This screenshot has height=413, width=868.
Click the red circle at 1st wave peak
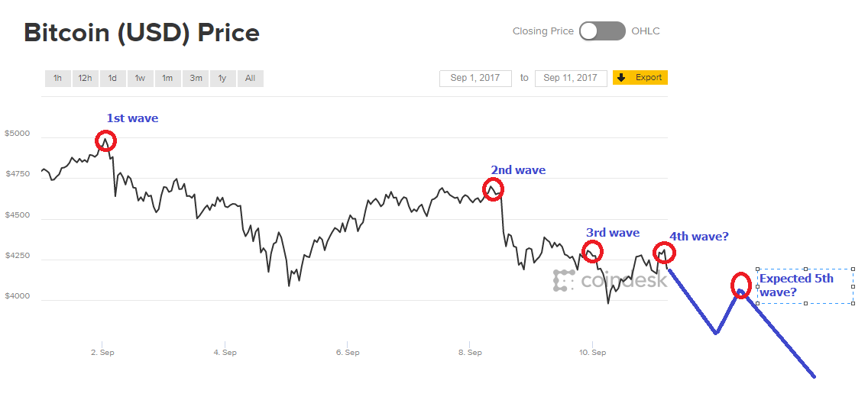[x=106, y=140]
